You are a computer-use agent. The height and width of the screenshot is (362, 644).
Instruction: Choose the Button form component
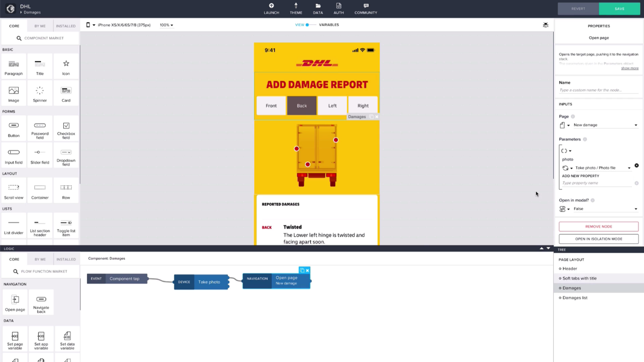pos(13,129)
